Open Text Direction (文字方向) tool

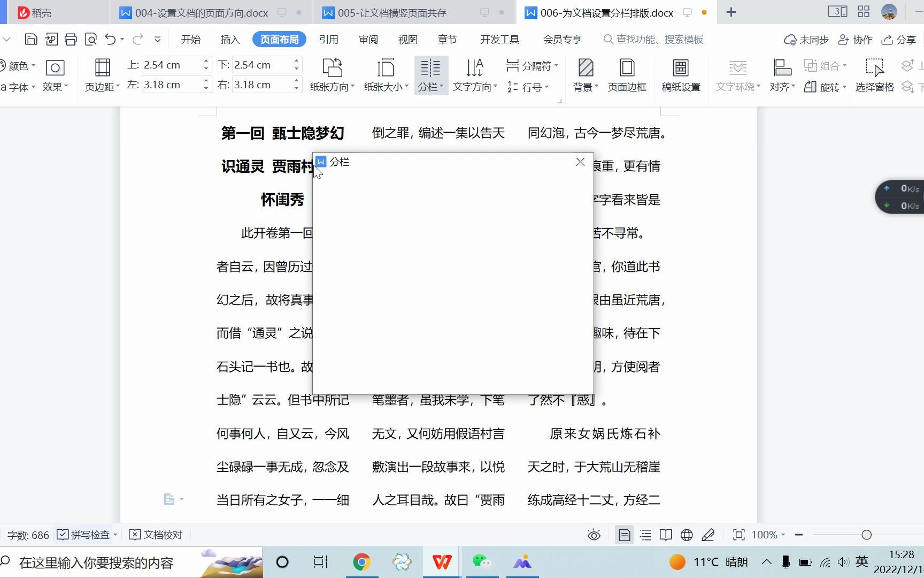[x=475, y=75]
